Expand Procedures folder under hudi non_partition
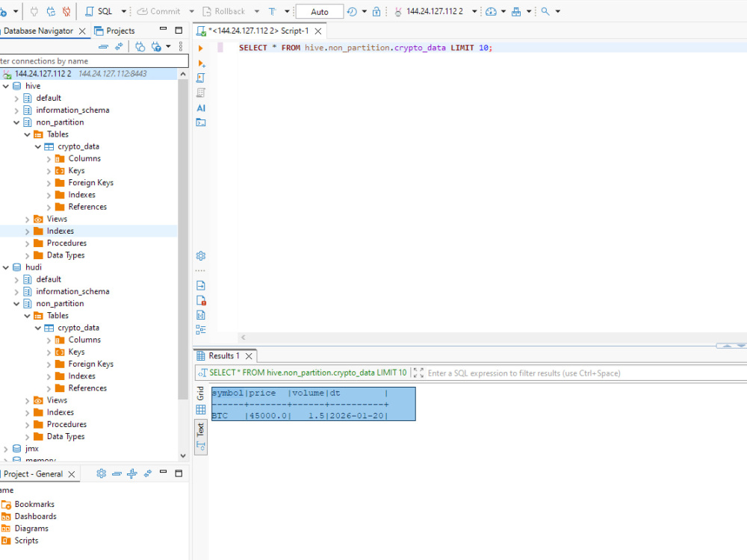This screenshot has height=560, width=747. click(27, 425)
